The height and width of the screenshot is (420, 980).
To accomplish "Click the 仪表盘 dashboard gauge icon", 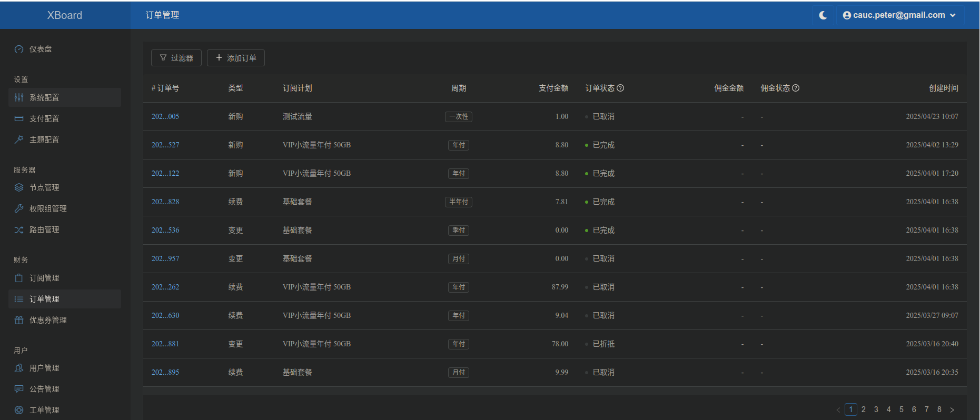I will coord(19,49).
